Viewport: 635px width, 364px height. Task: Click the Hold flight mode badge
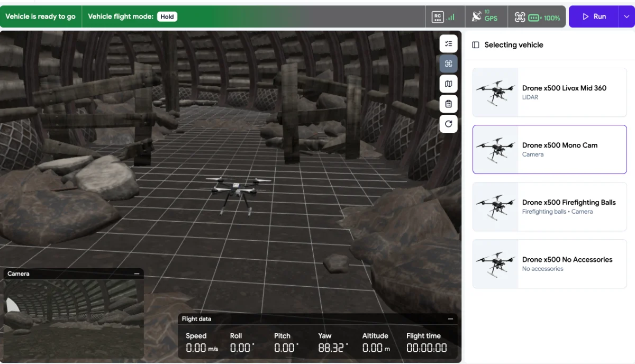167,17
